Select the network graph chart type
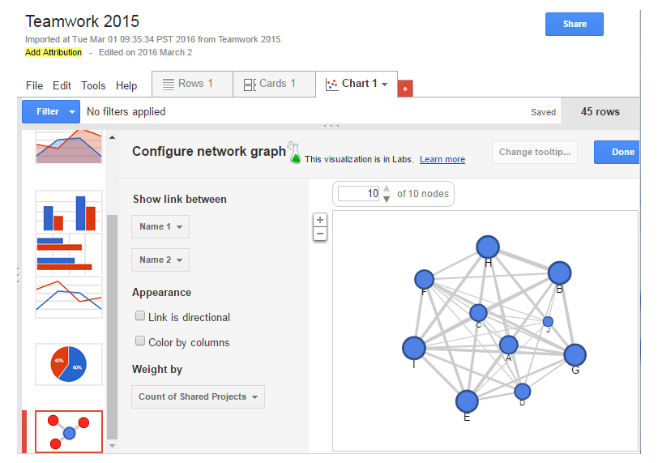The image size is (660, 463). pos(69,431)
